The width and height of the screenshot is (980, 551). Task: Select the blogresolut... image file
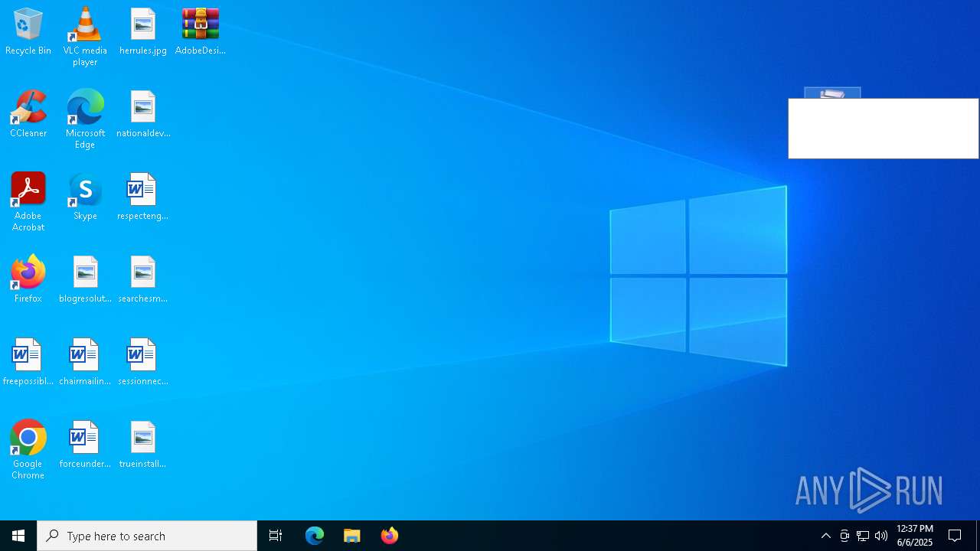85,280
